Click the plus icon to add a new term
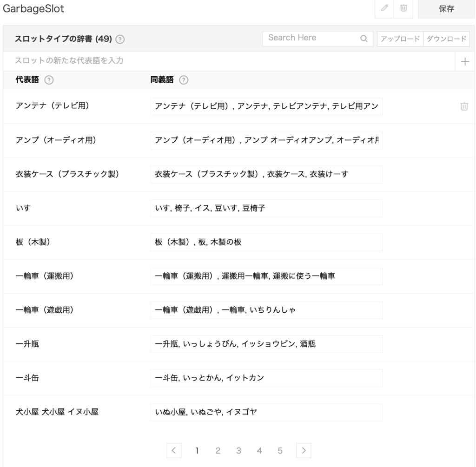The width and height of the screenshot is (476, 467). click(464, 61)
